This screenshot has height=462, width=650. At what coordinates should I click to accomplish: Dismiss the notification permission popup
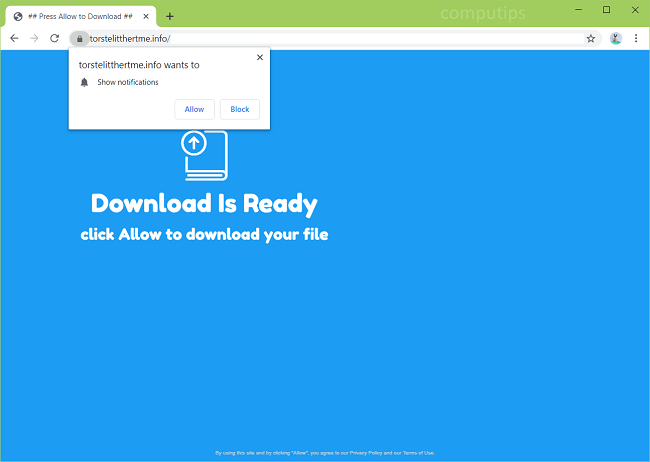point(260,57)
